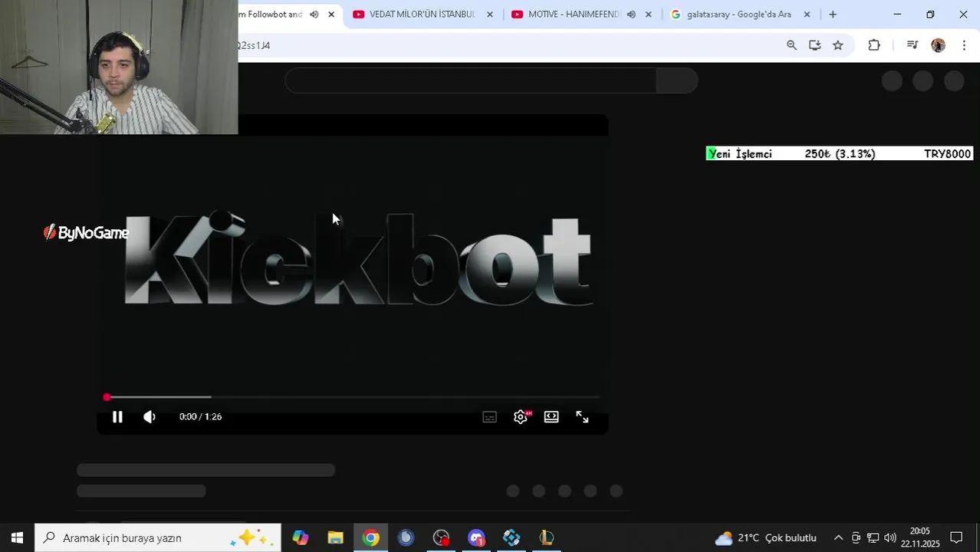
Task: Open League of Legends taskbar icon
Action: point(547,538)
